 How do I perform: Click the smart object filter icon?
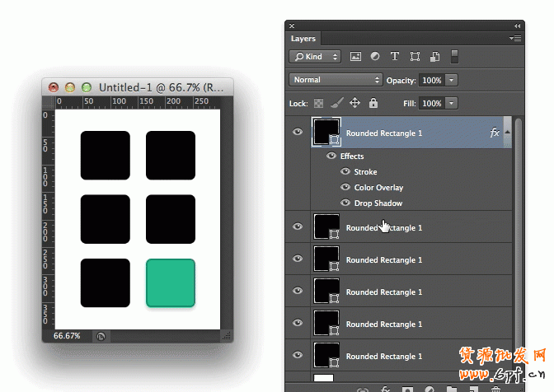click(434, 57)
